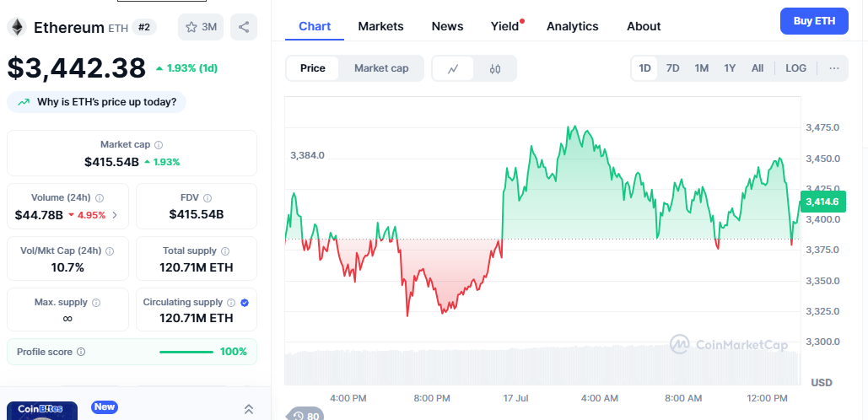Open the Markets tab
Screen dimensions: 868x420
381,26
